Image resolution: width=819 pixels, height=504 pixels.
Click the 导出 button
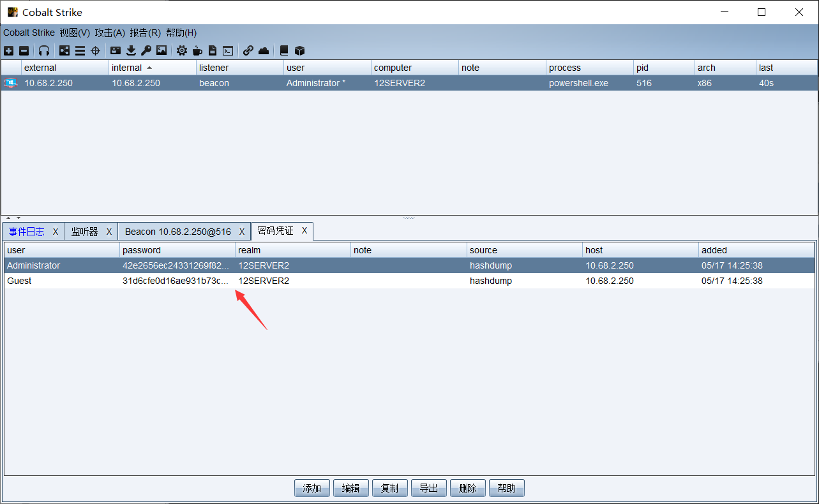click(429, 488)
